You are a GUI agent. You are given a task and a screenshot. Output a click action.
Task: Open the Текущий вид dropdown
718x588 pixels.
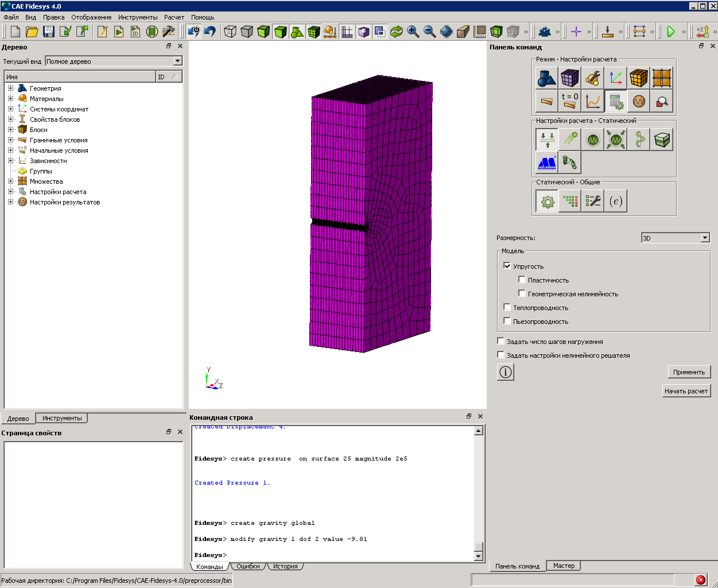coord(114,61)
